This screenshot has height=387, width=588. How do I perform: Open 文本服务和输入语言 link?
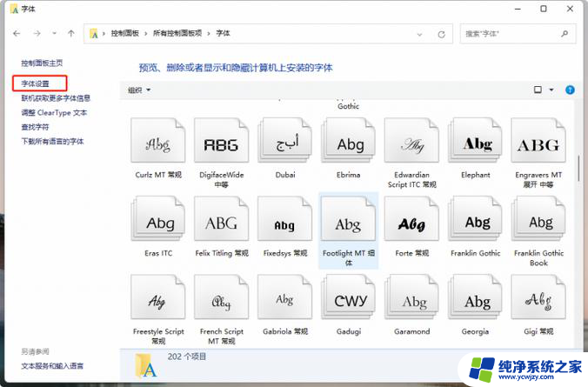(x=52, y=366)
